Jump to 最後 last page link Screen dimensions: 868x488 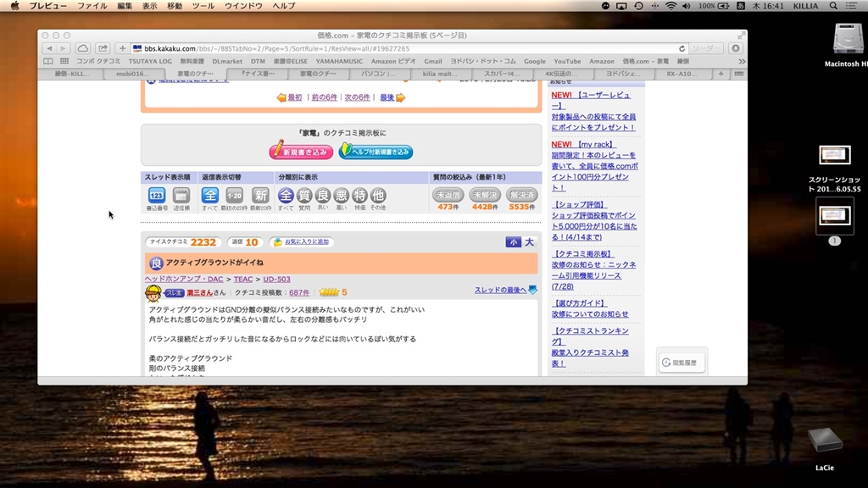tap(387, 97)
